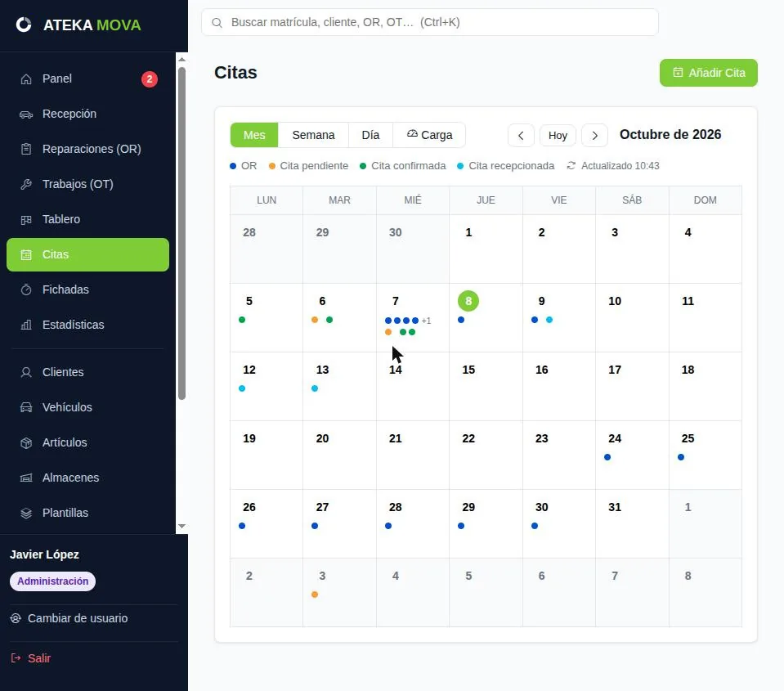The image size is (784, 691).
Task: Click the Estadísticas bar chart icon
Action: click(x=26, y=325)
